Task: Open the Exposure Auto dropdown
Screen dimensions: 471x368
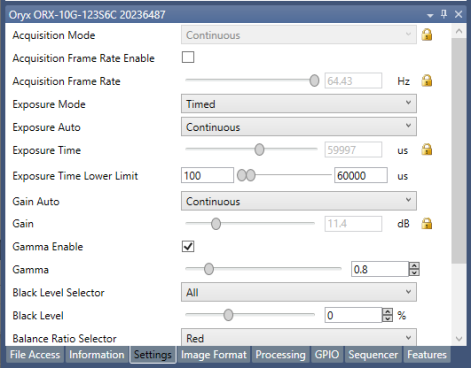Action: coord(299,127)
